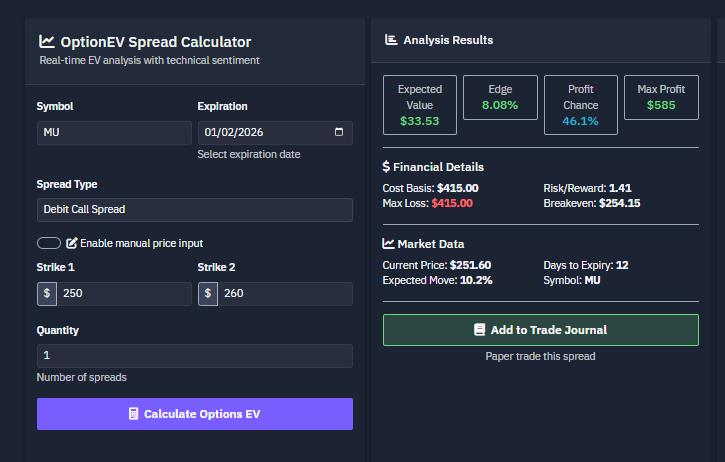Click the Risk/Reward 1.41 value

tap(620, 188)
